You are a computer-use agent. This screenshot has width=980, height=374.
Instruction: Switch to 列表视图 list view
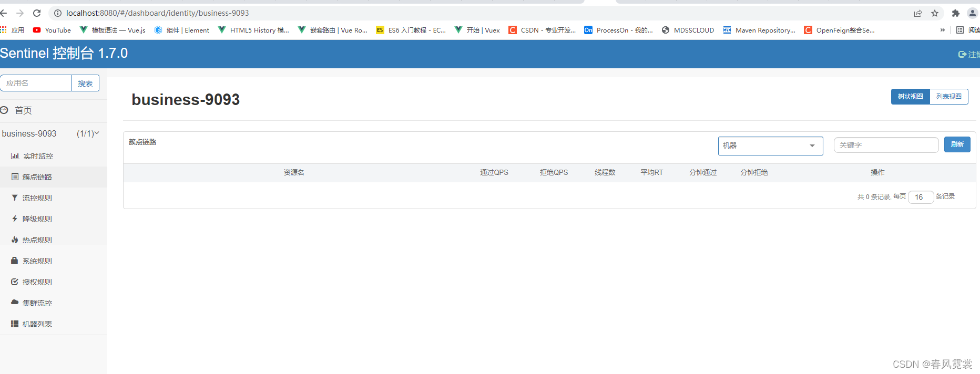coord(949,97)
